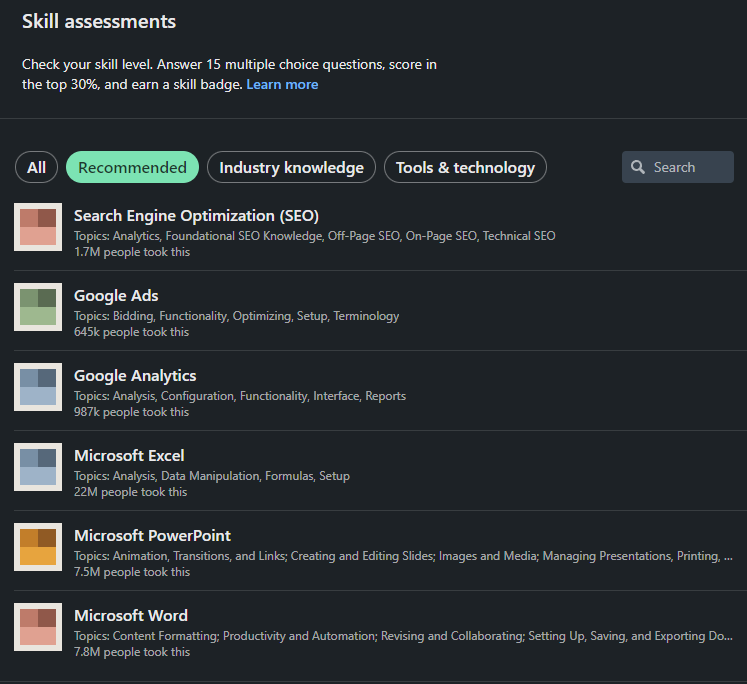Select the Recommended filter tab
The width and height of the screenshot is (747, 684).
coord(132,167)
